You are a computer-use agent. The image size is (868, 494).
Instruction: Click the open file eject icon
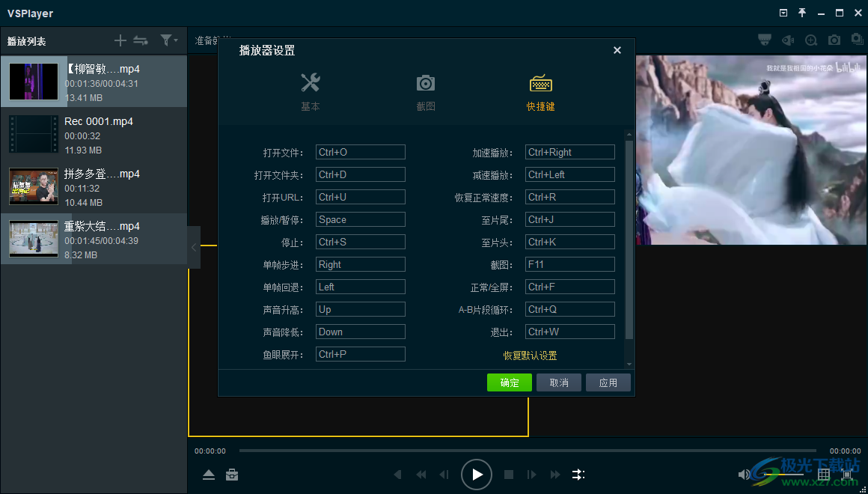coord(209,475)
